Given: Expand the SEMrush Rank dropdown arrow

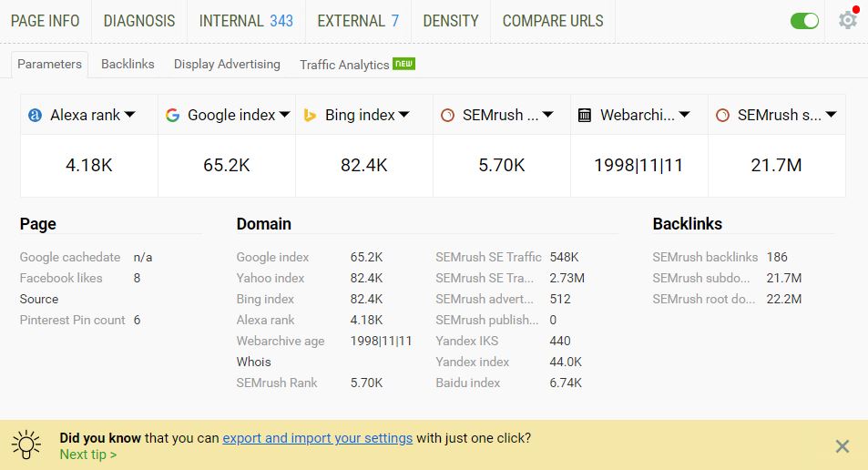Looking at the screenshot, I should 548,115.
